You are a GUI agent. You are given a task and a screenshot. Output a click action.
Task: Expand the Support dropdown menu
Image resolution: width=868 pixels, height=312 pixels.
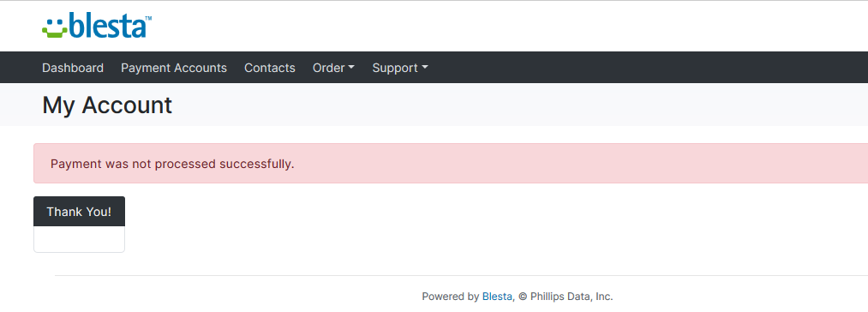(399, 68)
